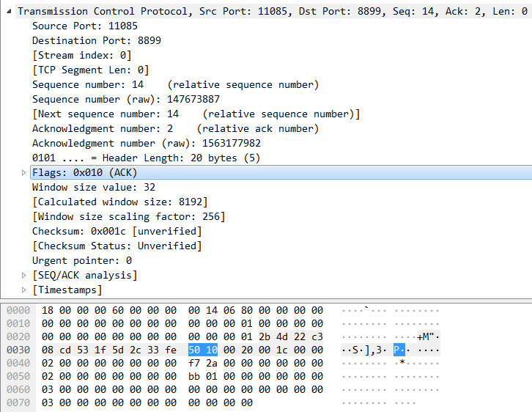Click hex bytes 'bb 01' on row 0050

(203, 376)
